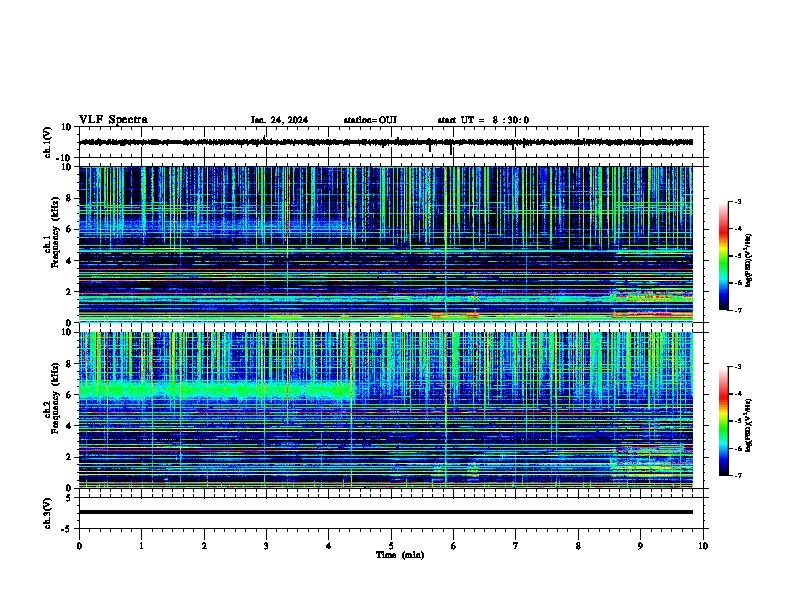Click the "Time (min)" x-axis label
This screenshot has width=792, height=612.
point(400,555)
